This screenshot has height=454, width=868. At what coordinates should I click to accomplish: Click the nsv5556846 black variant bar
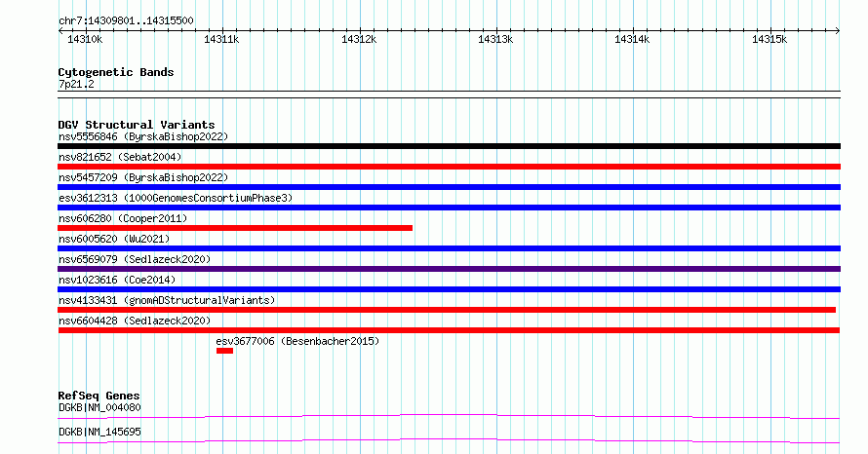(449, 146)
